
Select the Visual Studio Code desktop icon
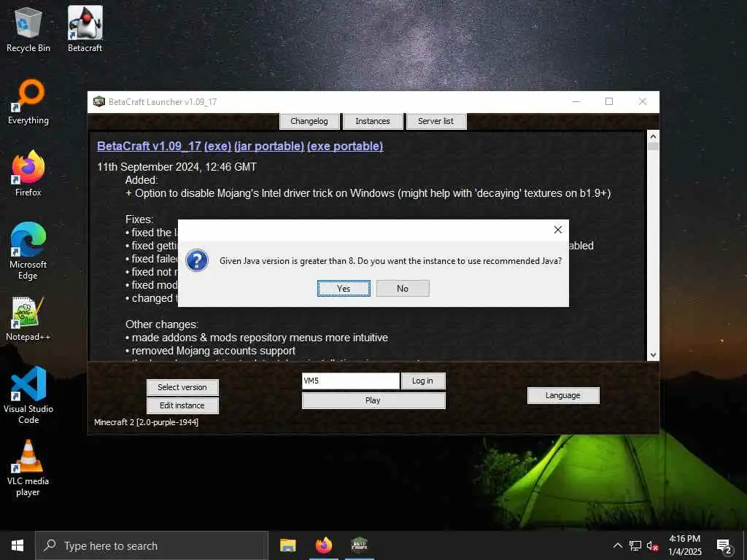point(28,395)
